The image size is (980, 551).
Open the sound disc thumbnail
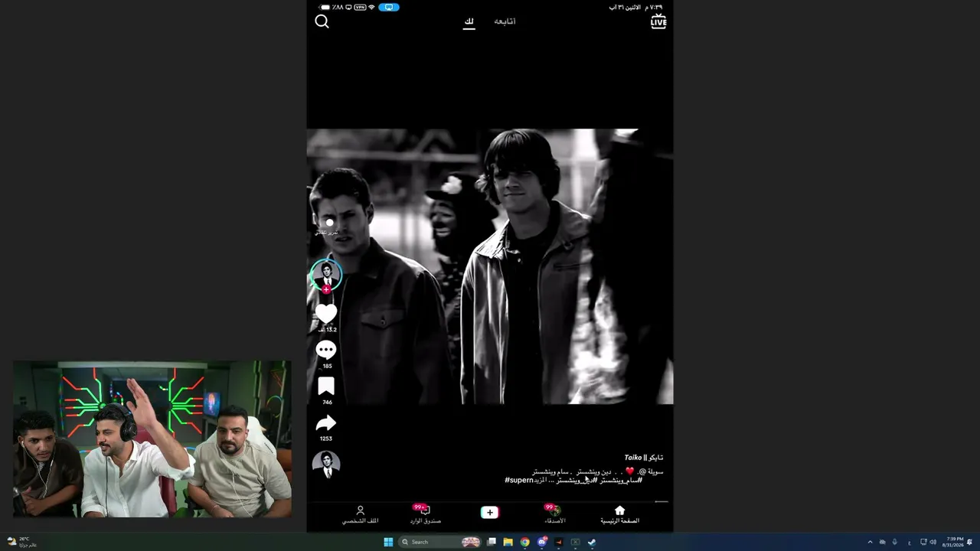(x=326, y=464)
